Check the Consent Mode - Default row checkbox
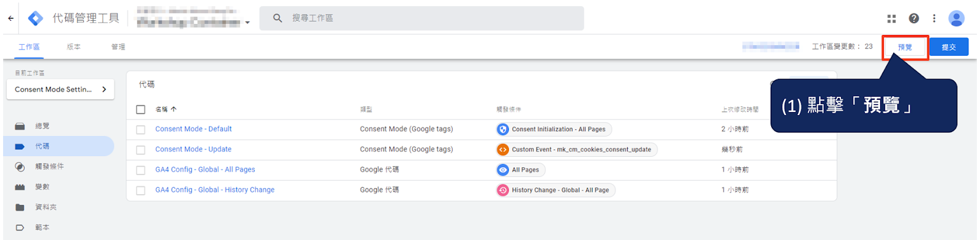The height and width of the screenshot is (240, 980). coord(141,130)
